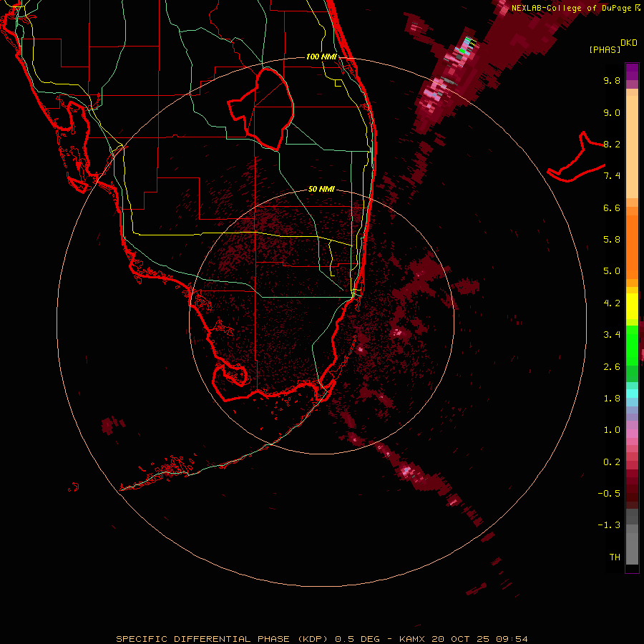This screenshot has height=644, width=644.
Task: Click the cyan band of the color bar
Action: tap(632, 394)
